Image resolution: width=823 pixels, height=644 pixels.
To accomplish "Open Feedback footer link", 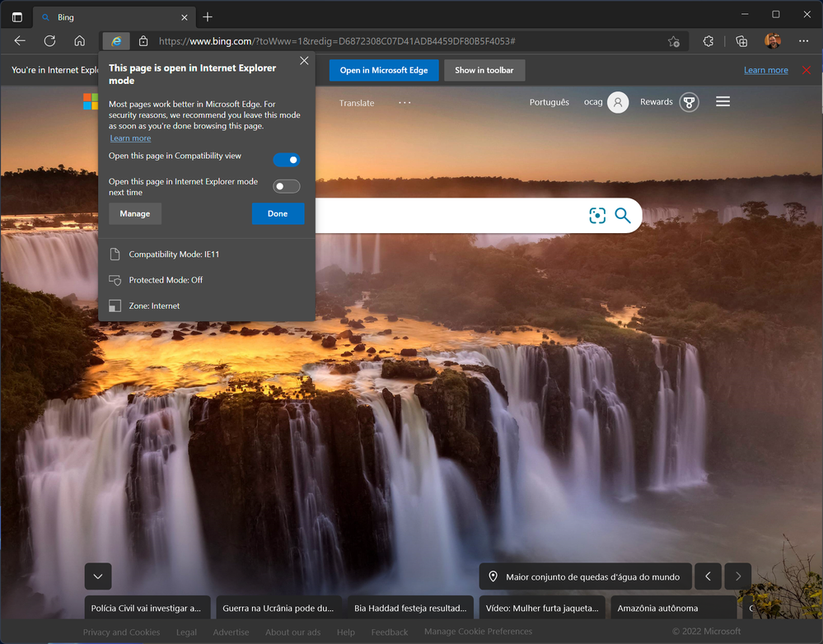I will [x=390, y=632].
